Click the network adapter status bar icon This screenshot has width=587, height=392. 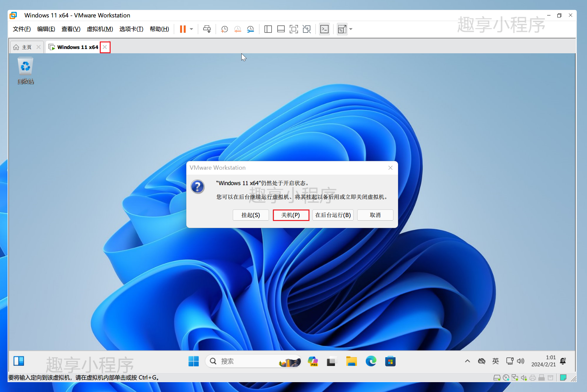pos(515,378)
